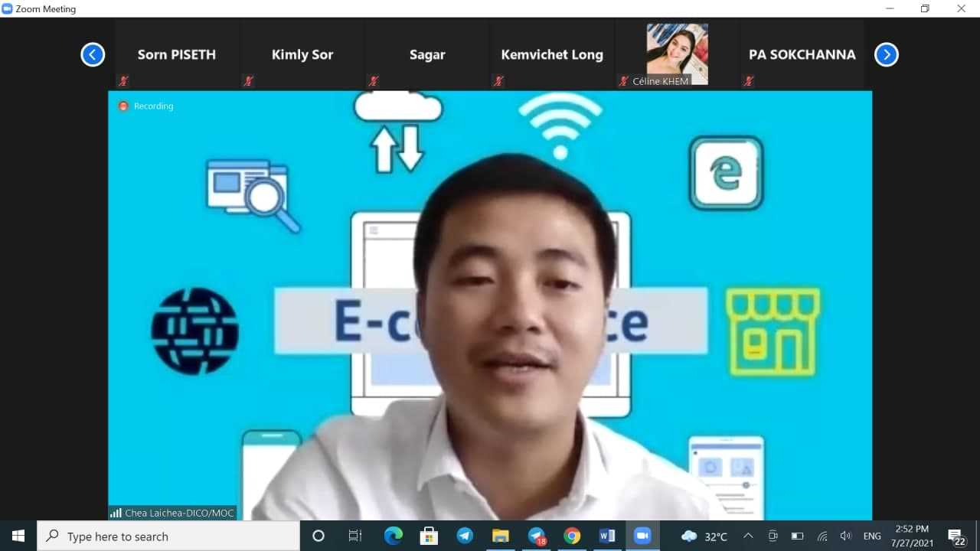980x551 pixels.
Task: Click Meet Now icon in system tray
Action: [773, 536]
